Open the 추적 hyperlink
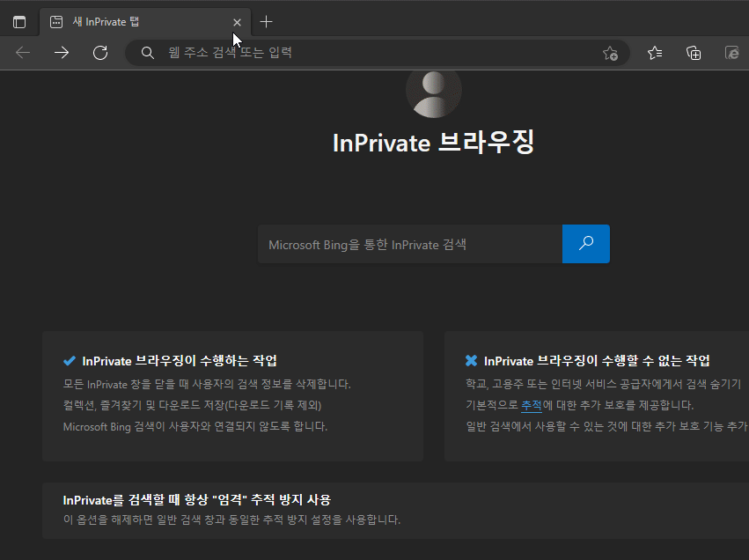 (532, 405)
